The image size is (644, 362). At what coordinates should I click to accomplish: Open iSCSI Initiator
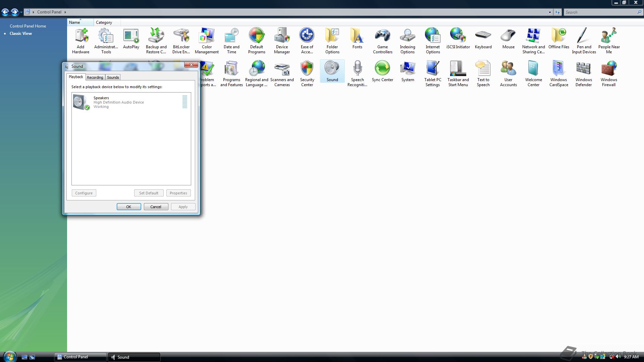click(458, 39)
